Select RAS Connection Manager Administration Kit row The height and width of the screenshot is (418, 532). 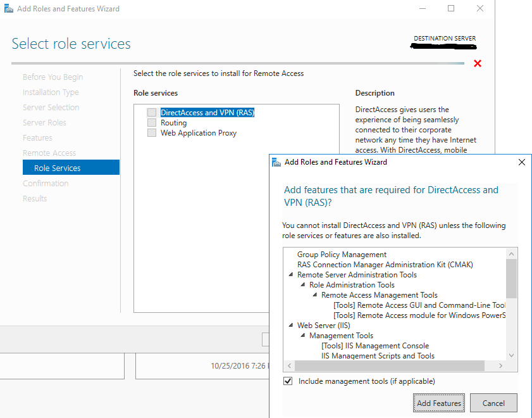(385, 265)
